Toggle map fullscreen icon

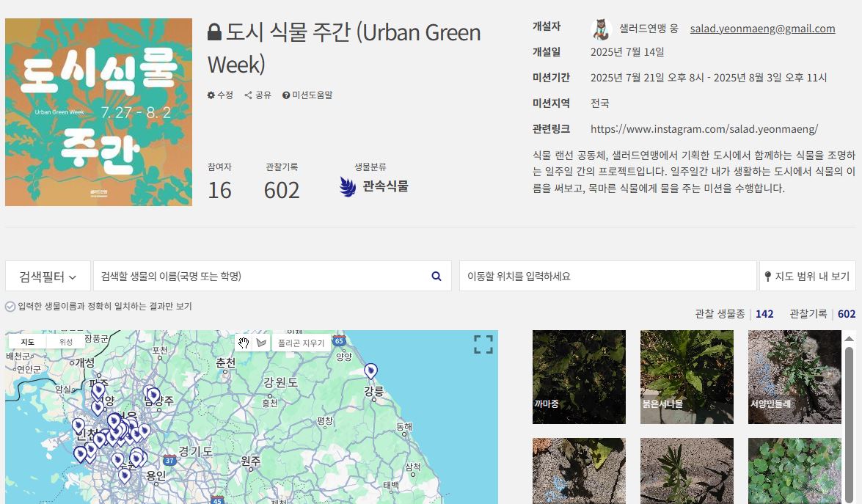[483, 345]
